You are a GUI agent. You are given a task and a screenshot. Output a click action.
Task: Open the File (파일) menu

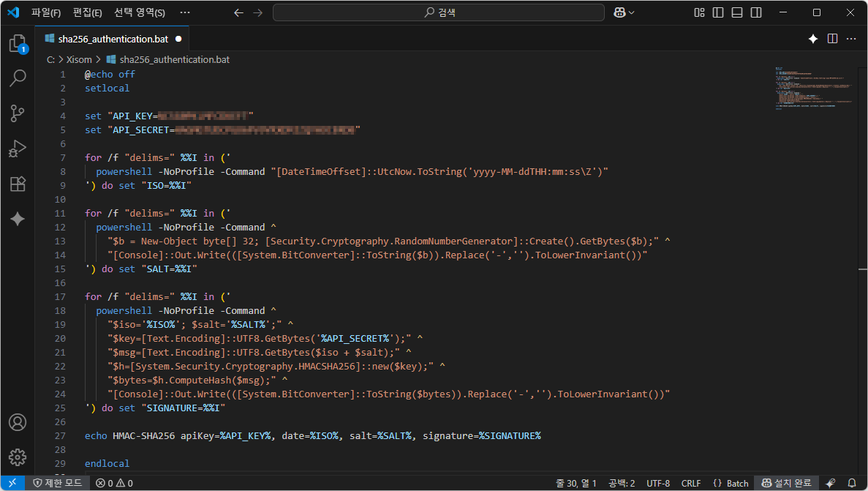46,12
